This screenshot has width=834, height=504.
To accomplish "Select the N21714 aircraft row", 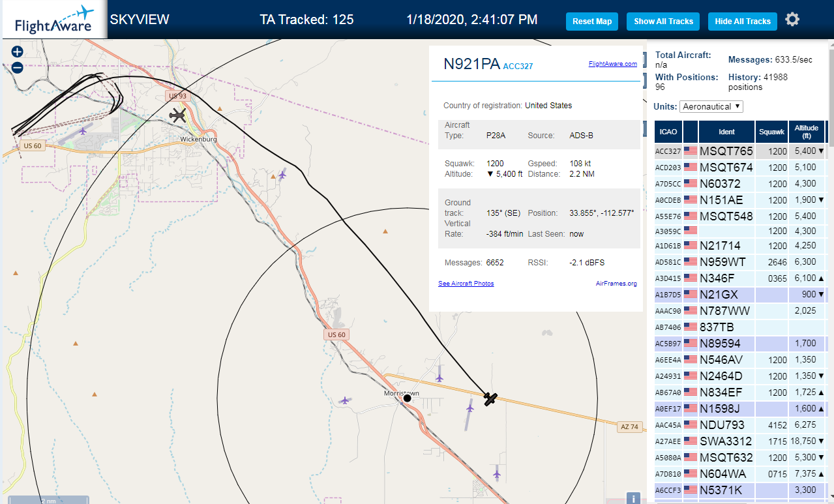I will (x=741, y=246).
